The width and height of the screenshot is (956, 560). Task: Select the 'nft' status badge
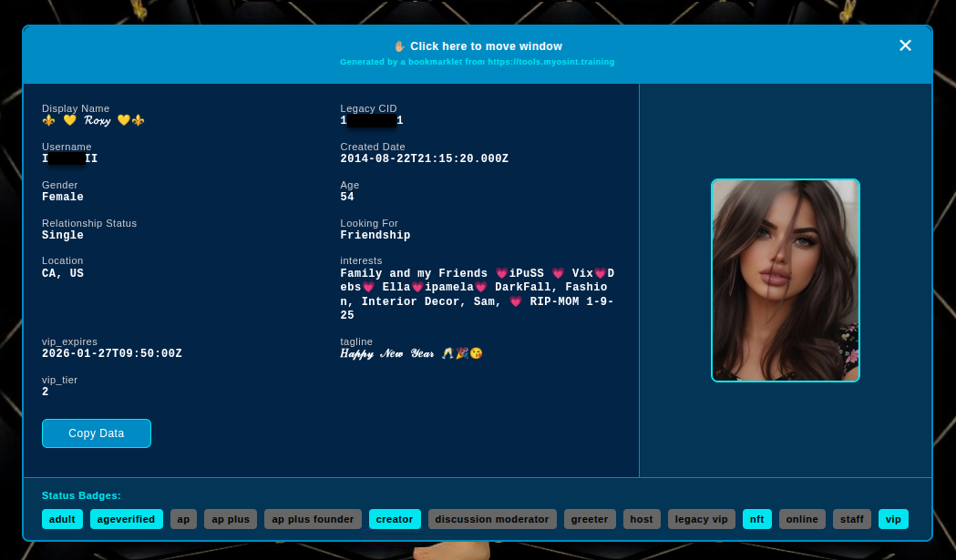(x=756, y=519)
